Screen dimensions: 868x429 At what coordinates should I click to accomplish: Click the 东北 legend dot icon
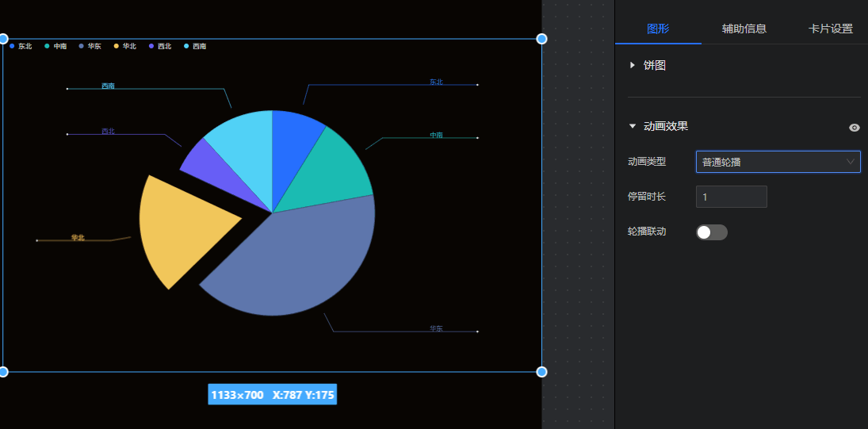point(13,47)
